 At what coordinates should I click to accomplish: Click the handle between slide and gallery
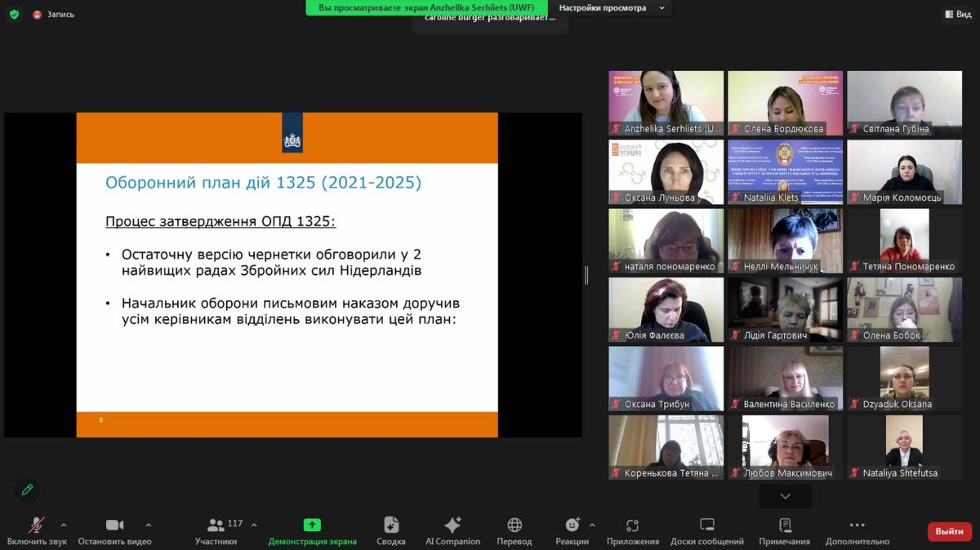tap(586, 275)
